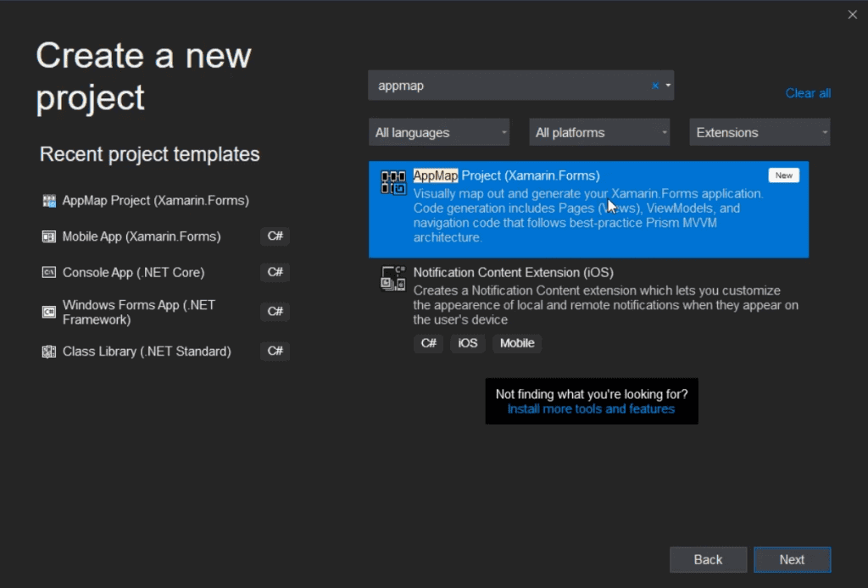Click the Next button
The image size is (868, 588).
(x=793, y=560)
